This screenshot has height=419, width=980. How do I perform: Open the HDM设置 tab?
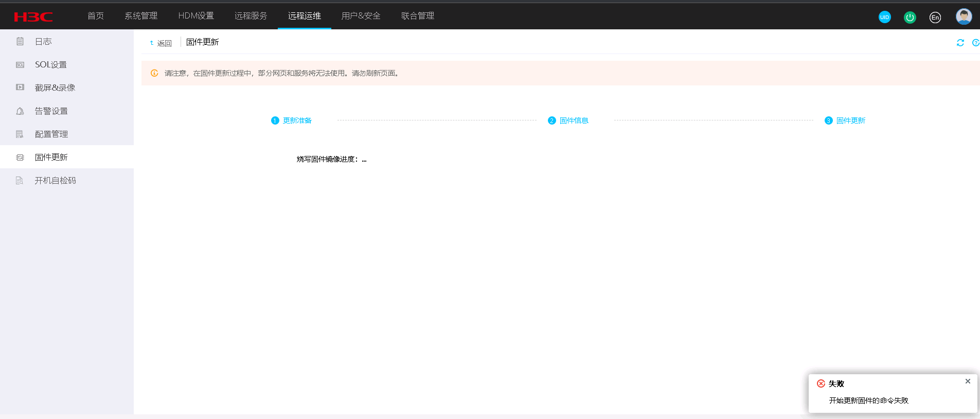pyautogui.click(x=196, y=16)
